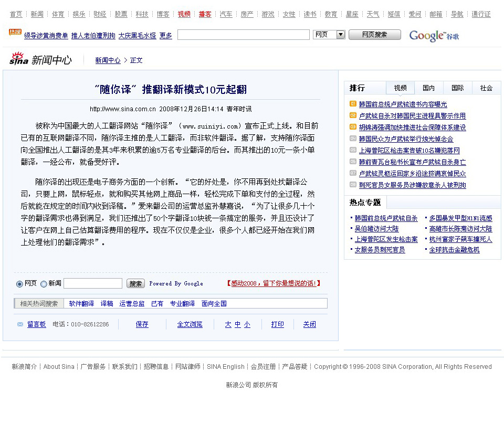Viewport: 504px width, 446px height.
Task: Open the SINA English footer link
Action: click(x=226, y=367)
